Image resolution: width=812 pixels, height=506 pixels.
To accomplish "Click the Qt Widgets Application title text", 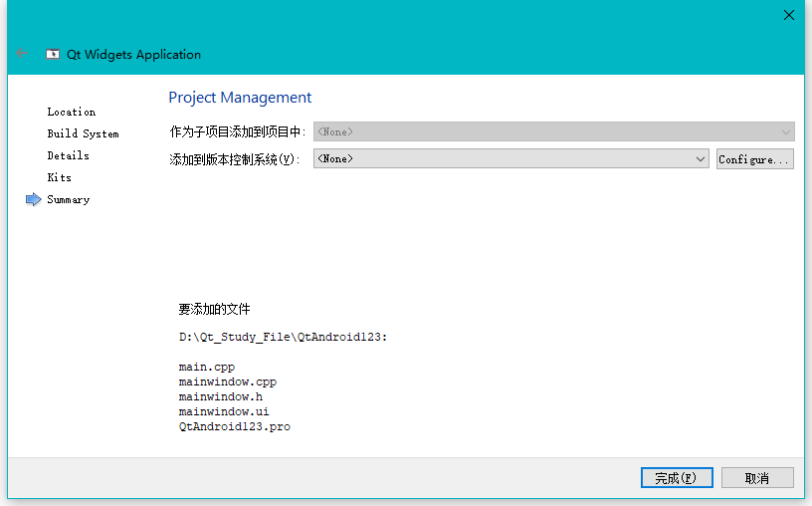I will click(x=133, y=55).
